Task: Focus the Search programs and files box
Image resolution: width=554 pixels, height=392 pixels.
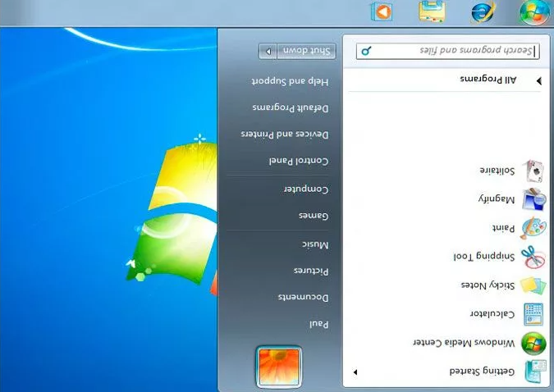Action: tap(447, 51)
